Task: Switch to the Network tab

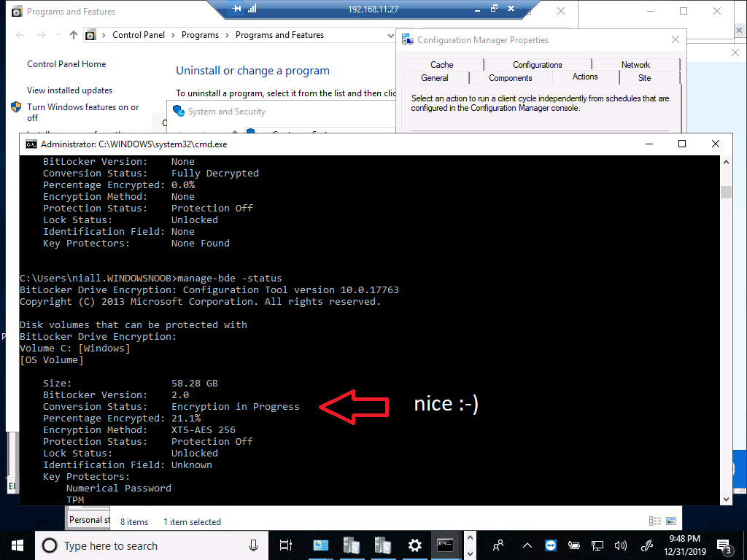Action: coord(635,65)
